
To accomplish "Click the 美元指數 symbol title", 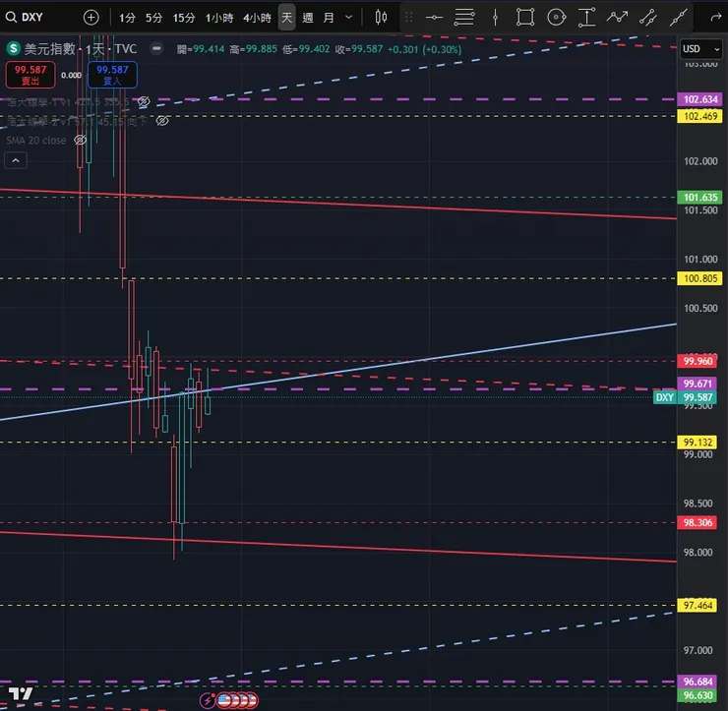I will [x=49, y=49].
